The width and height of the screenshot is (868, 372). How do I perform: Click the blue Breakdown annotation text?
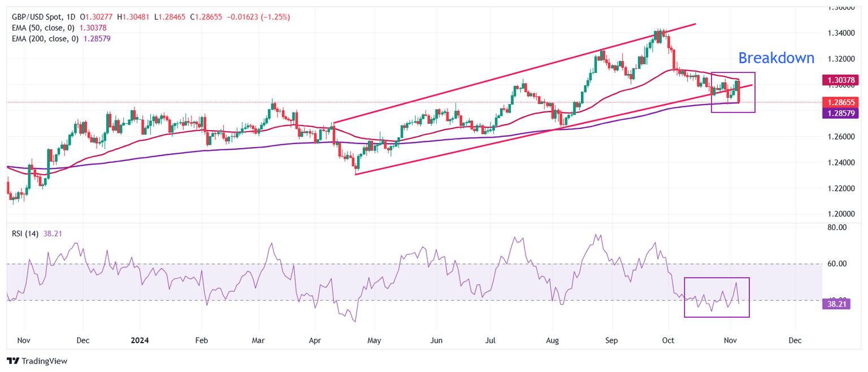point(777,58)
